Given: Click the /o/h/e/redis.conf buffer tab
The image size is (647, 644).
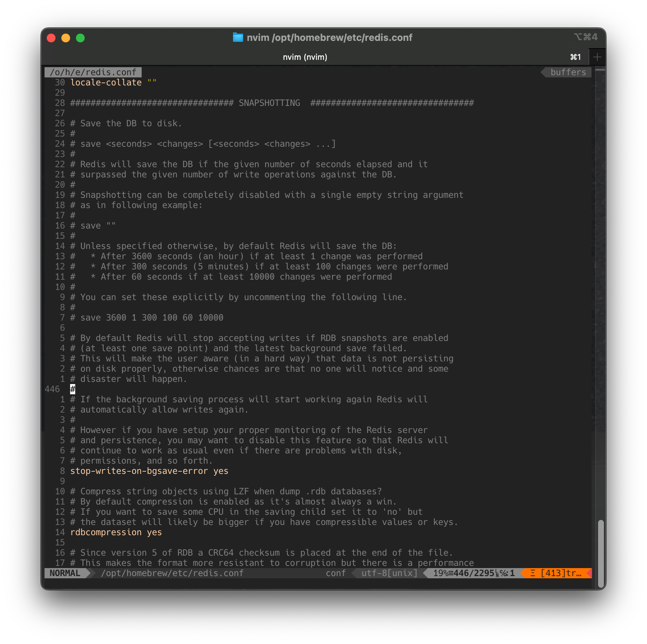Looking at the screenshot, I should pos(93,72).
